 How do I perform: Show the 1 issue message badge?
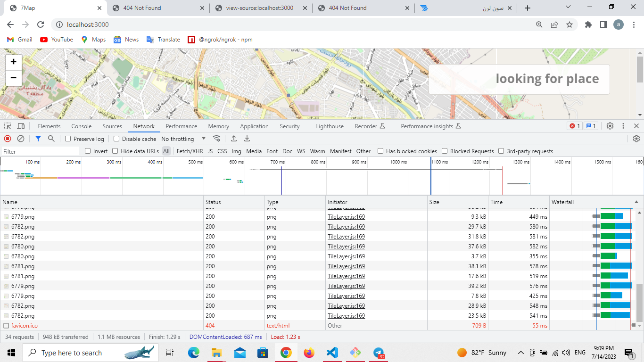[591, 126]
